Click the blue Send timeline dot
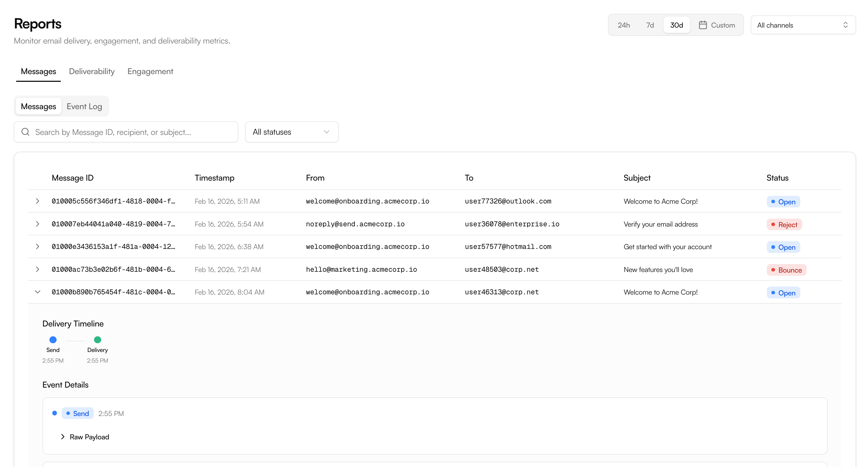The height and width of the screenshot is (467, 868). point(53,340)
